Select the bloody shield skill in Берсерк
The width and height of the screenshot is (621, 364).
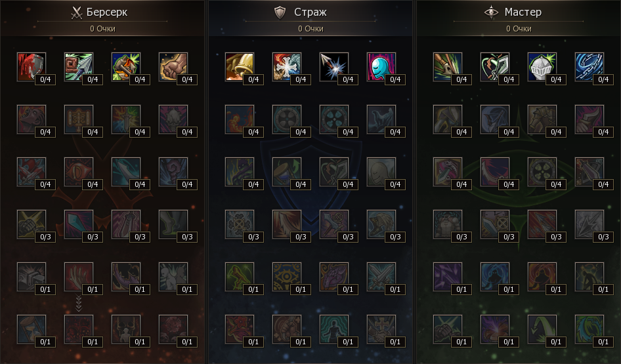(x=32, y=67)
